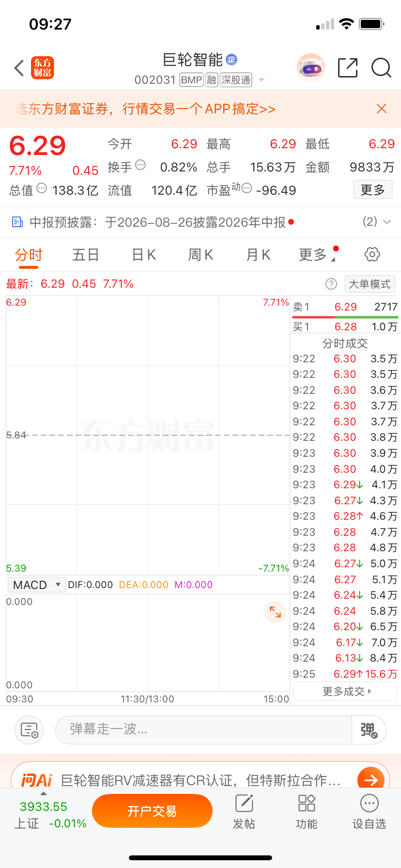Expand the announcements (2) chevron

[387, 222]
